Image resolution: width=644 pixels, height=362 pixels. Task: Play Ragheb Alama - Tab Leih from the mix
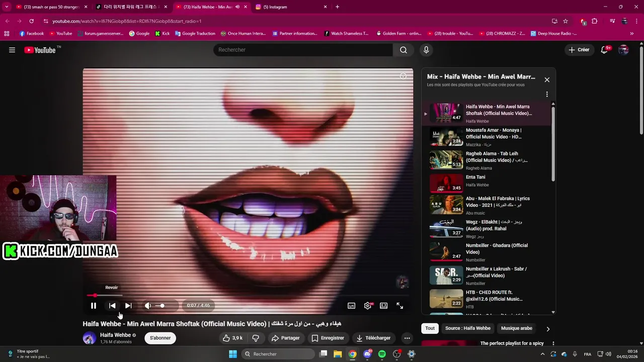pyautogui.click(x=487, y=160)
